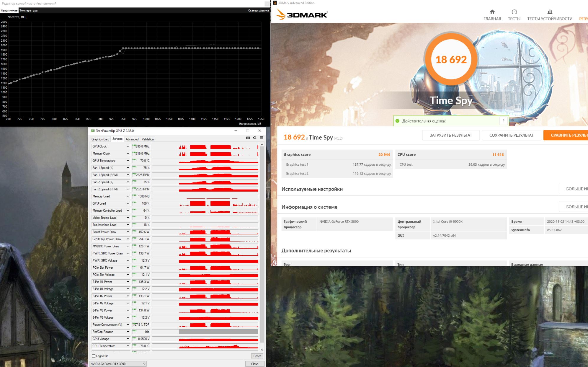Click the 3DMark home icon
This screenshot has height=367, width=588.
492,12
